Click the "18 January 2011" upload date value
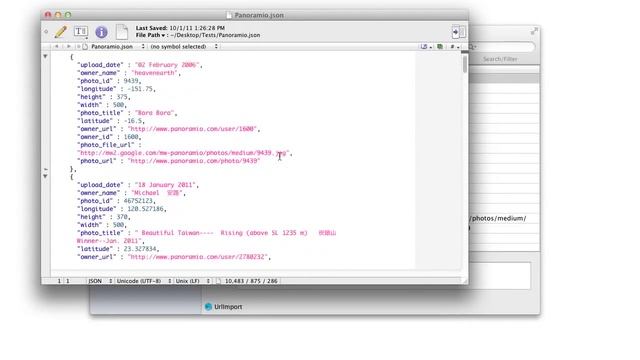 tap(165, 184)
